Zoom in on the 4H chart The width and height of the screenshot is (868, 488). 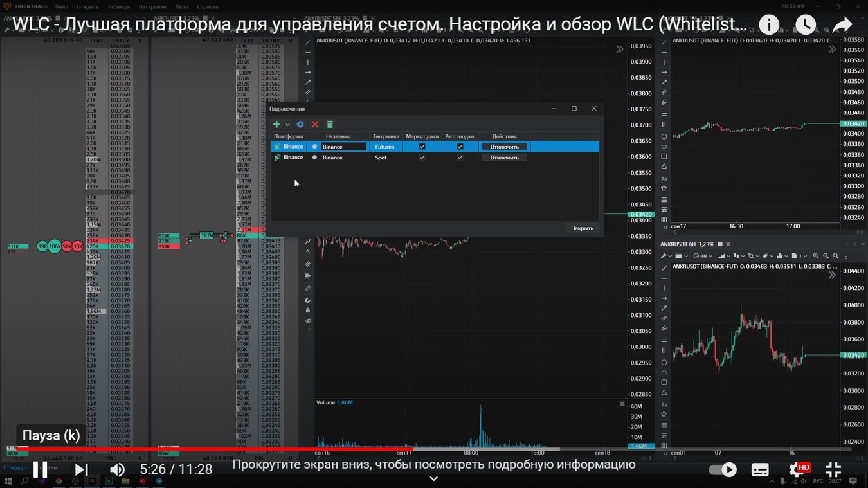pyautogui.click(x=816, y=256)
